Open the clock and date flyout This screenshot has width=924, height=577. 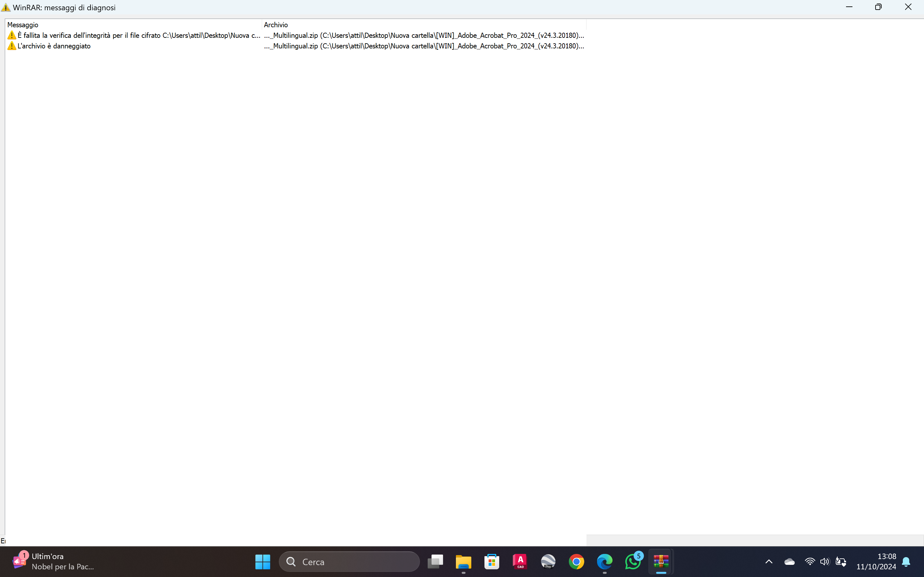pos(876,561)
